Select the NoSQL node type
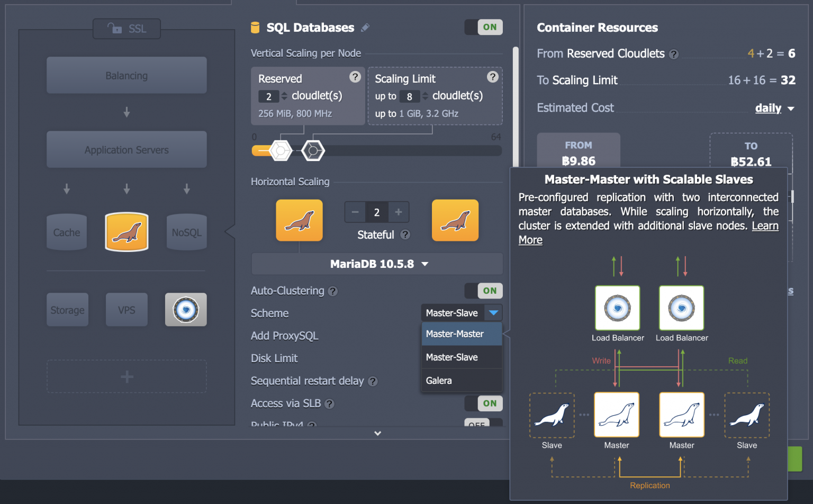The height and width of the screenshot is (504, 813). point(186,232)
